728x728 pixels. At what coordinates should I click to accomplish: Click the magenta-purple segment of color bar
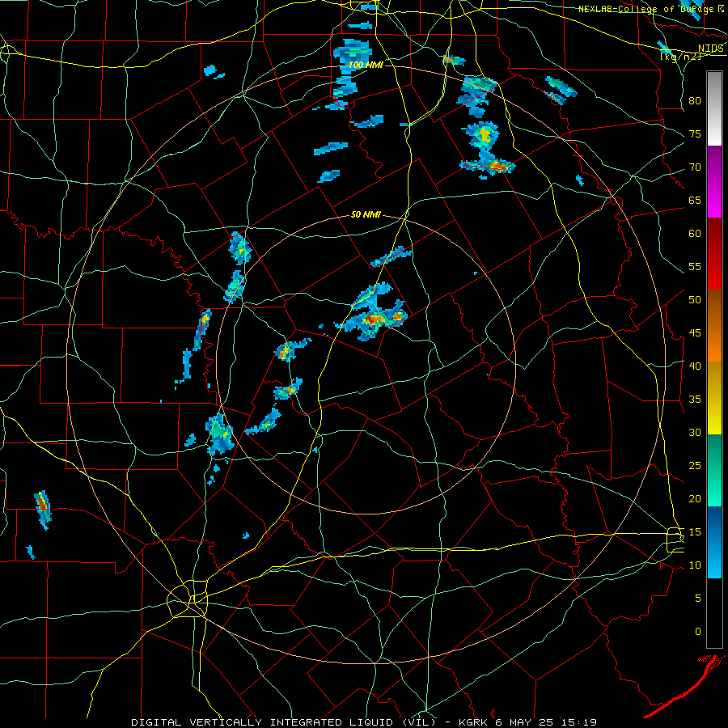[x=714, y=181]
